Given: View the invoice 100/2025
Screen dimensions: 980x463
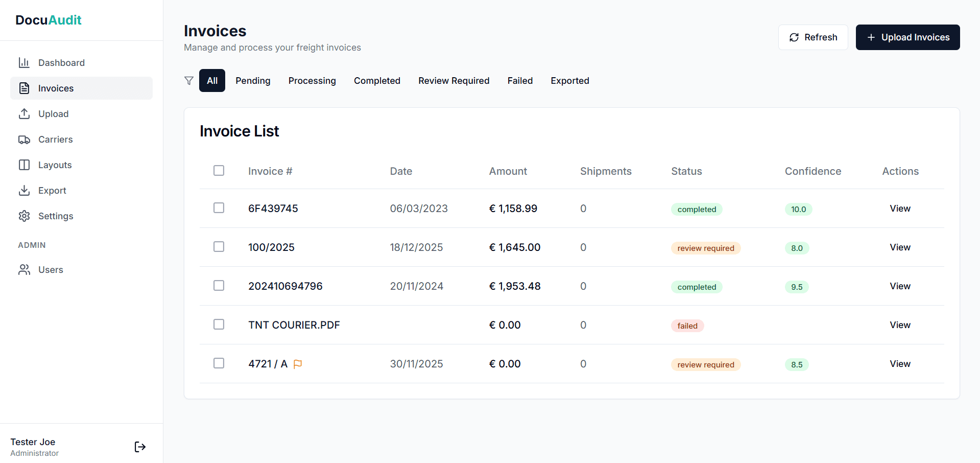Looking at the screenshot, I should click(900, 247).
